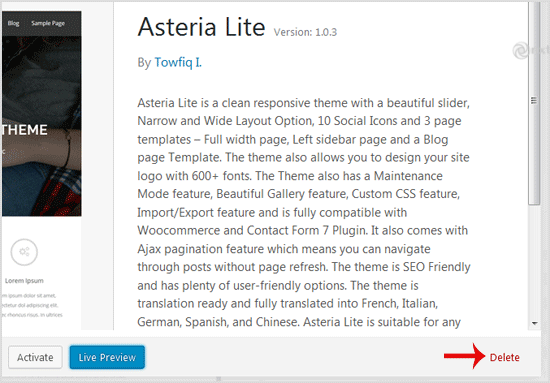Click the swirl watermark logo
This screenshot has width=550, height=383.
(520, 51)
